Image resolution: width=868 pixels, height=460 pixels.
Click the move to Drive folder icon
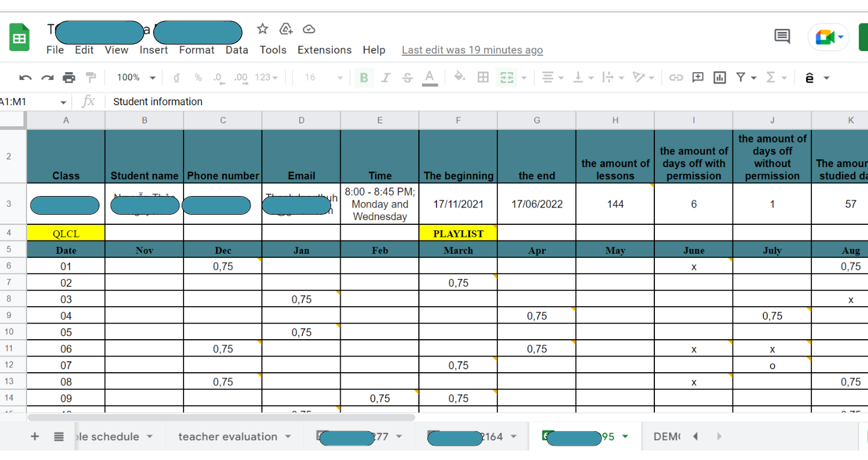click(x=286, y=29)
